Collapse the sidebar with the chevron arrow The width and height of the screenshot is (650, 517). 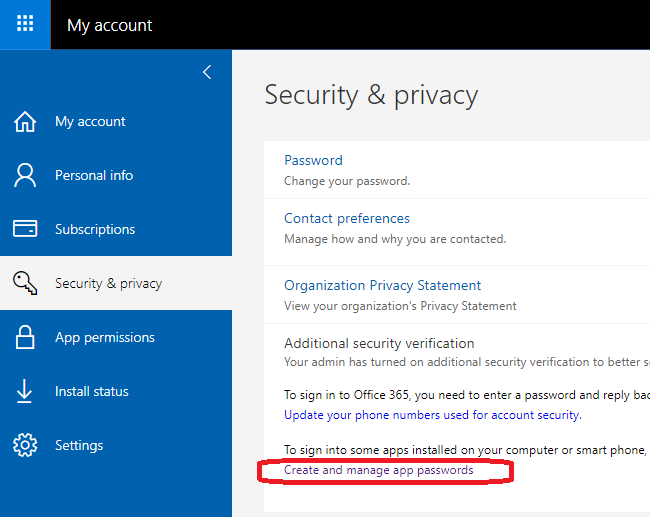207,72
